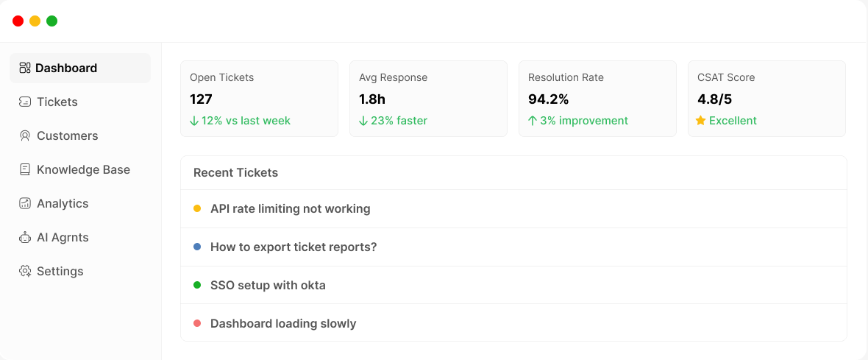
Task: Select the 'SSO setup with okta' ticket
Action: point(268,285)
